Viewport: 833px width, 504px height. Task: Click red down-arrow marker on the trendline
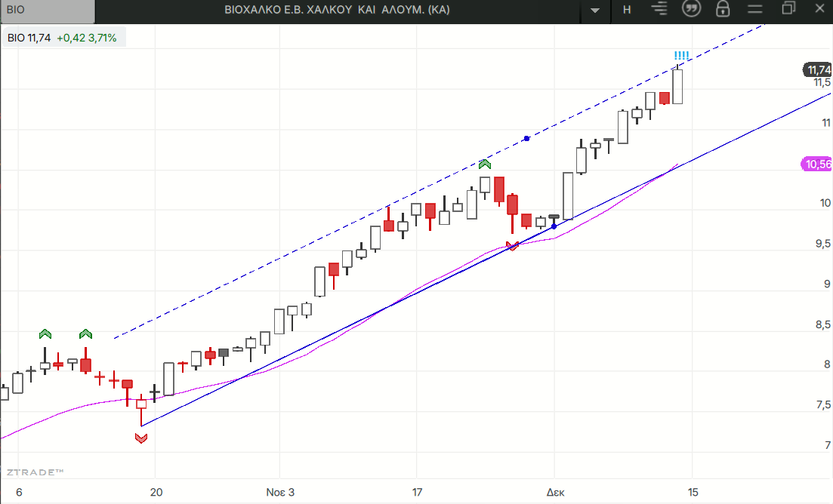513,245
